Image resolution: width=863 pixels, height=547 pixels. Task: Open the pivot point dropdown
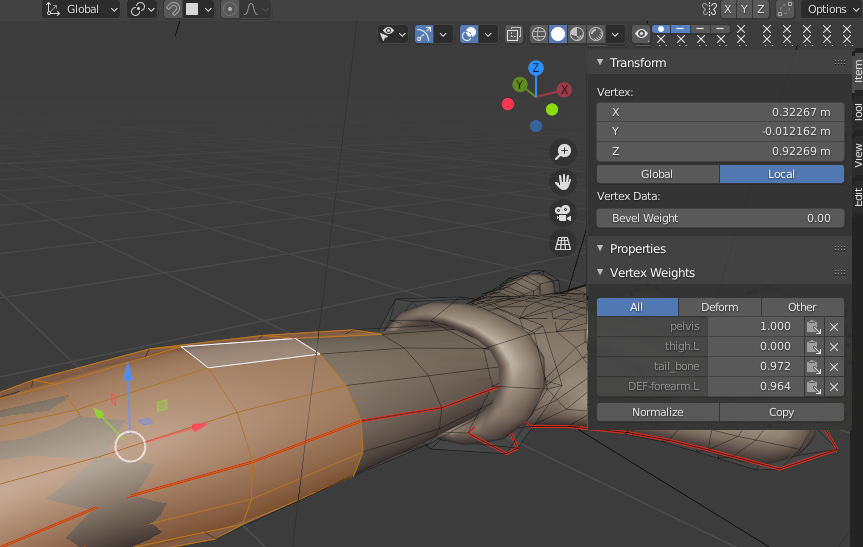click(143, 9)
